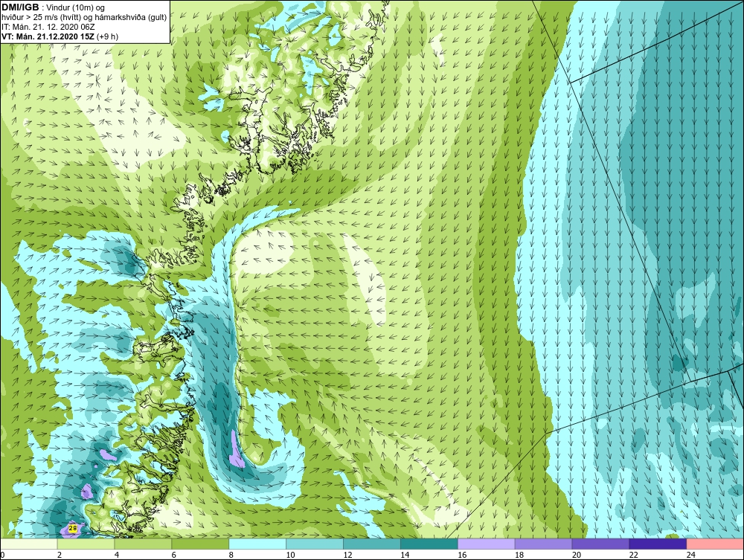Click the '18' label on the wind scale
Image resolution: width=744 pixels, height=560 pixels.
(519, 555)
